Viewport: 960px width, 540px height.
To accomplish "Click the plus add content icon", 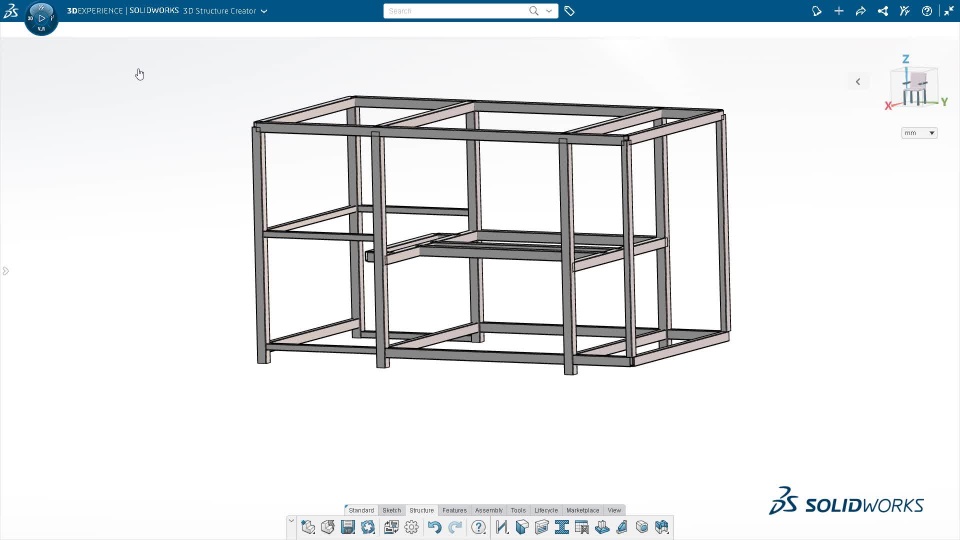I will click(x=839, y=11).
